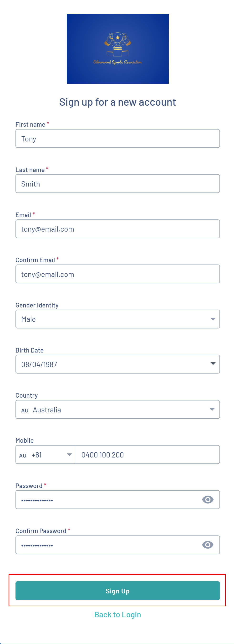Screen dimensions: 234x644
Task: Click the 08/04/1987 birth date value
Action: pos(39,364)
